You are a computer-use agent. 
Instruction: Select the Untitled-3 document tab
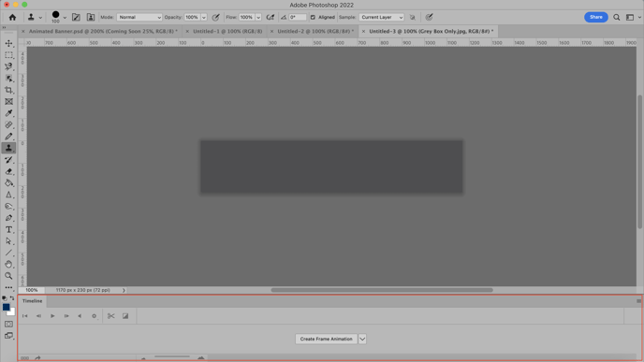click(432, 31)
